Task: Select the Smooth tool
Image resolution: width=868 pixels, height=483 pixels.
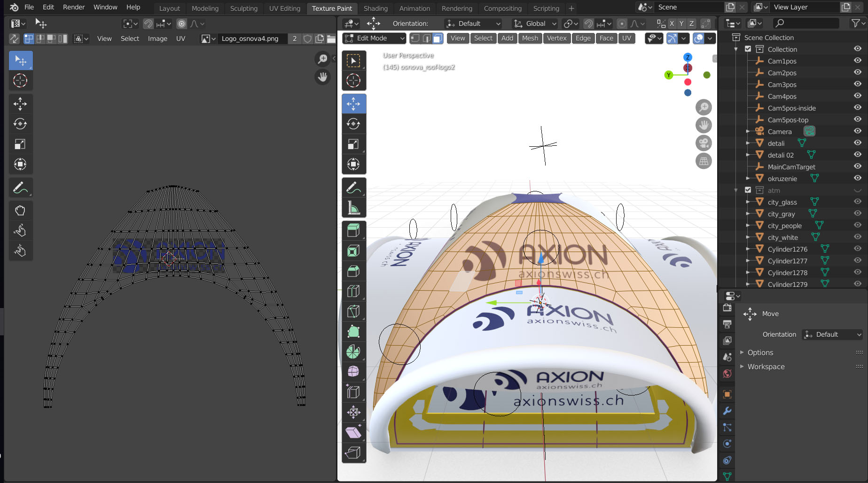Action: coord(353,372)
